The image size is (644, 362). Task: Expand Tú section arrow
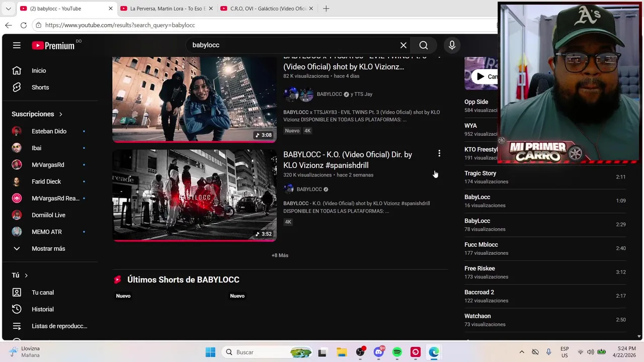[26, 276]
